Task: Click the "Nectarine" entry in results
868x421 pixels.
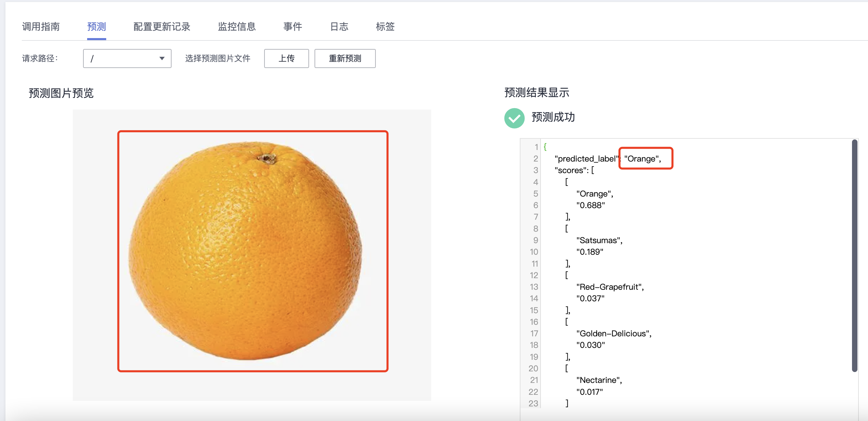Action: click(x=599, y=380)
